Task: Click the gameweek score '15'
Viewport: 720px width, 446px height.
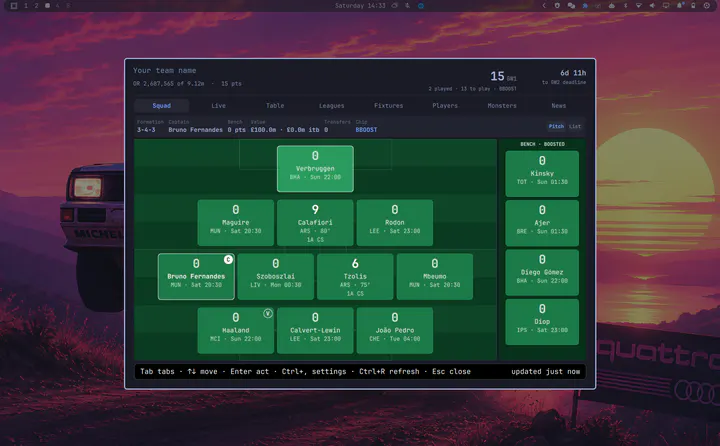Action: point(497,76)
